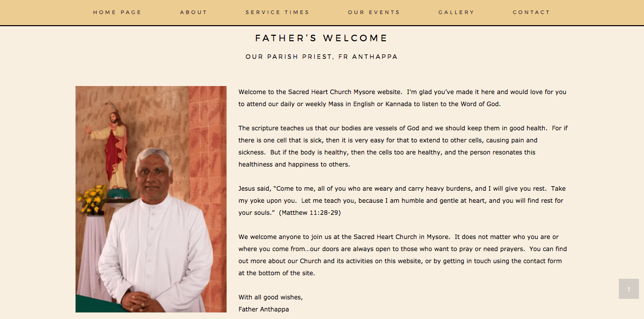Navigate to the CONTACT section
This screenshot has width=644, height=319.
(x=531, y=12)
